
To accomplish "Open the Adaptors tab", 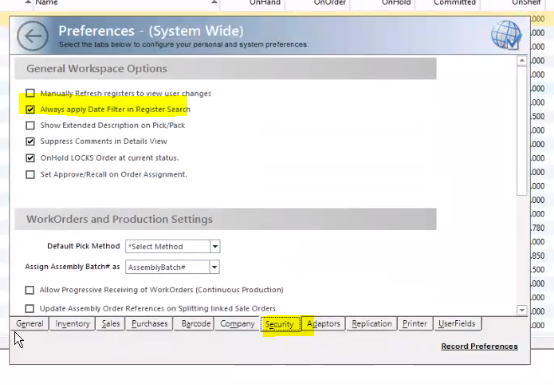I will click(x=323, y=324).
